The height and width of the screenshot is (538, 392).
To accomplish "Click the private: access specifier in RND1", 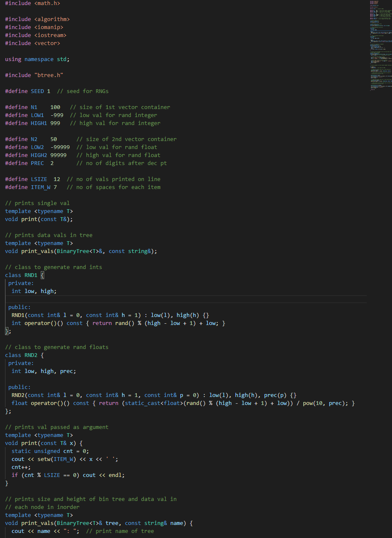I will (x=20, y=283).
